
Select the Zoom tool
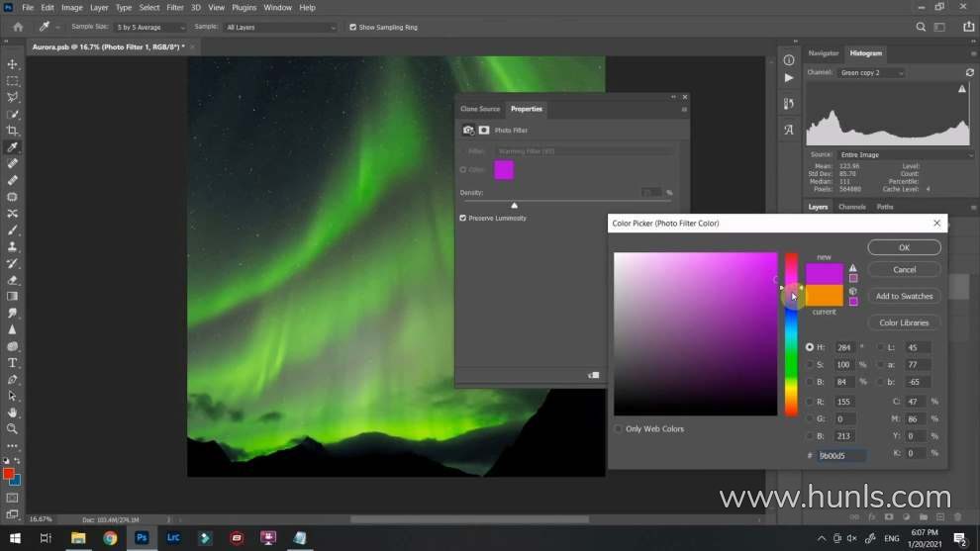(x=13, y=429)
